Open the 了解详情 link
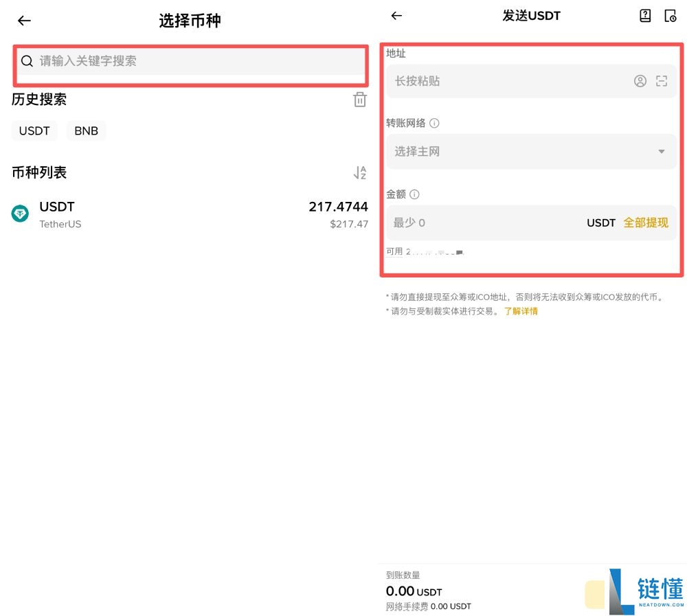 point(521,311)
